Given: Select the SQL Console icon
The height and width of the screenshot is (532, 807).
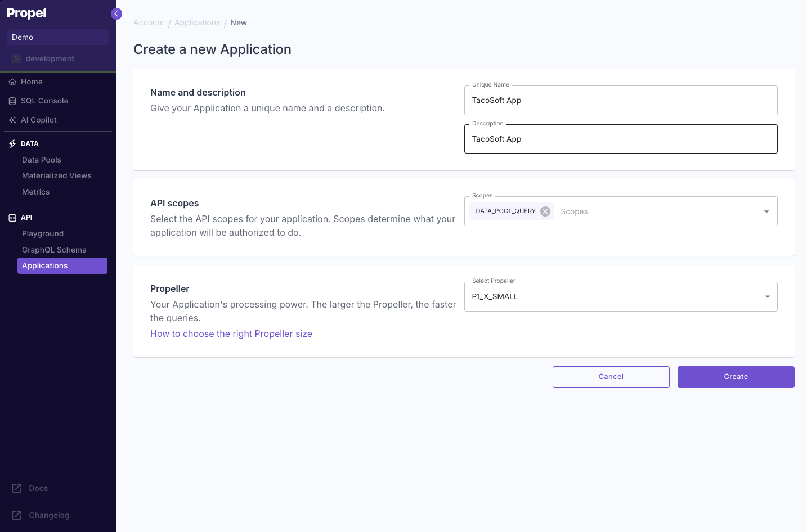Looking at the screenshot, I should pos(12,101).
